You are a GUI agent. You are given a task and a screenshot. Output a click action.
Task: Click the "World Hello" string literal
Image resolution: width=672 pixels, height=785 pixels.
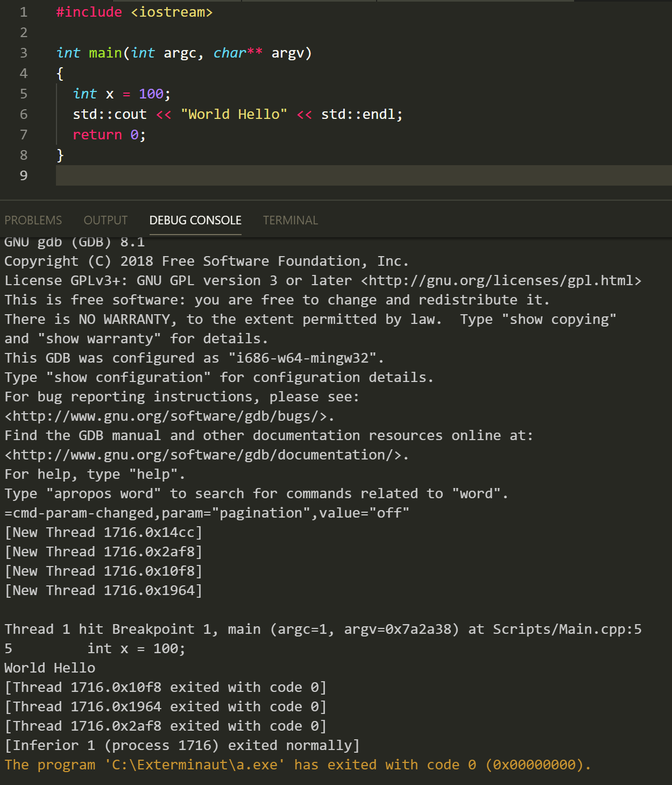pyautogui.click(x=234, y=114)
